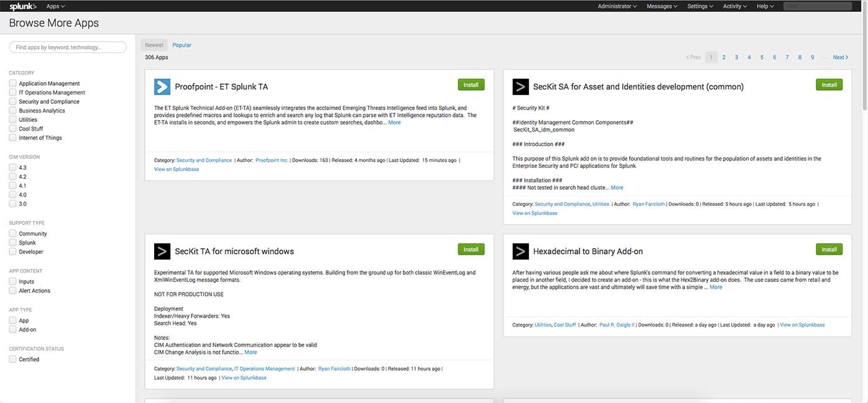The image size is (868, 403).
Task: Expand the Settings menu
Action: coord(700,6)
